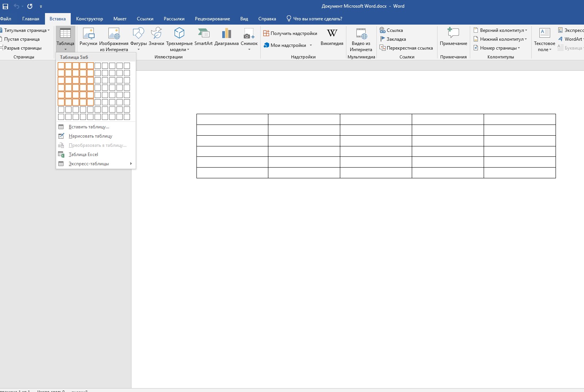
Task: Open the Справка tab
Action: 267,19
